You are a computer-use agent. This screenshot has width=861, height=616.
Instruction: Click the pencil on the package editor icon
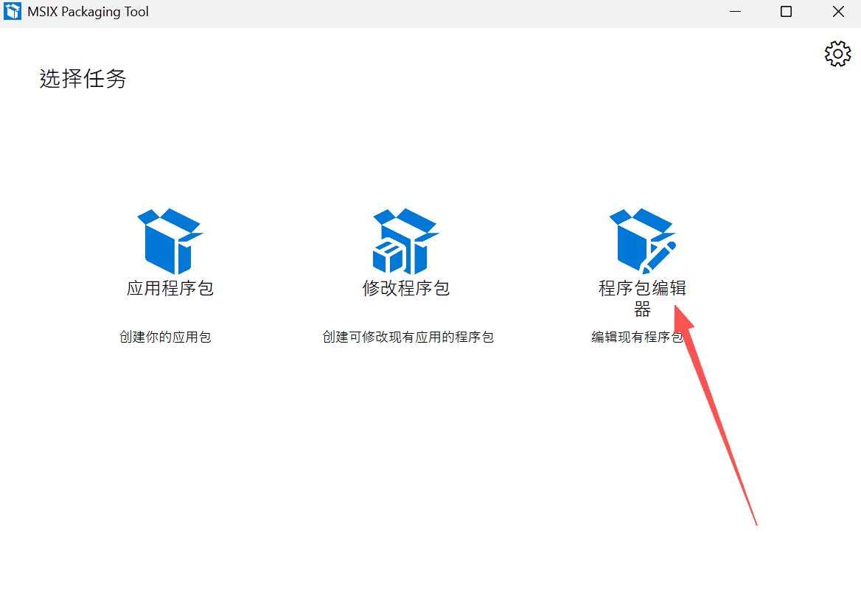pos(660,256)
